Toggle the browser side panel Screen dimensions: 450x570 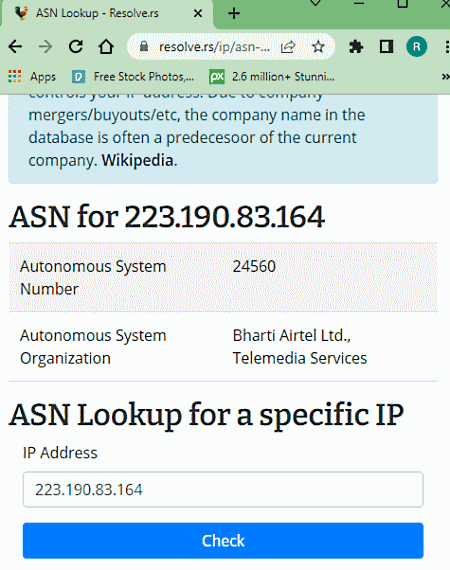pos(386,47)
